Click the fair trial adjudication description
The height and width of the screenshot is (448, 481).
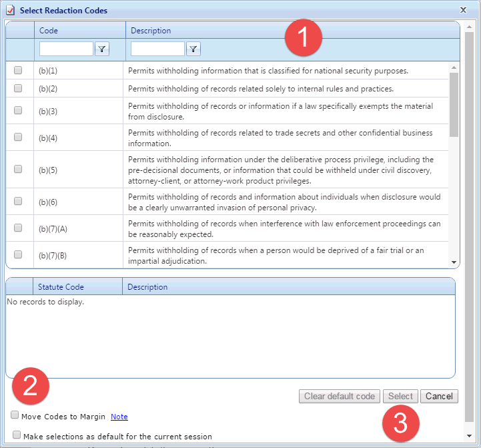pyautogui.click(x=276, y=256)
